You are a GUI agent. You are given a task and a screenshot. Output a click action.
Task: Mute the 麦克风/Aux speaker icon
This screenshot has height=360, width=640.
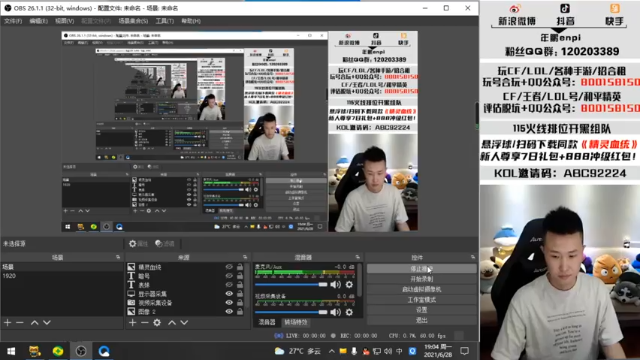pyautogui.click(x=336, y=284)
